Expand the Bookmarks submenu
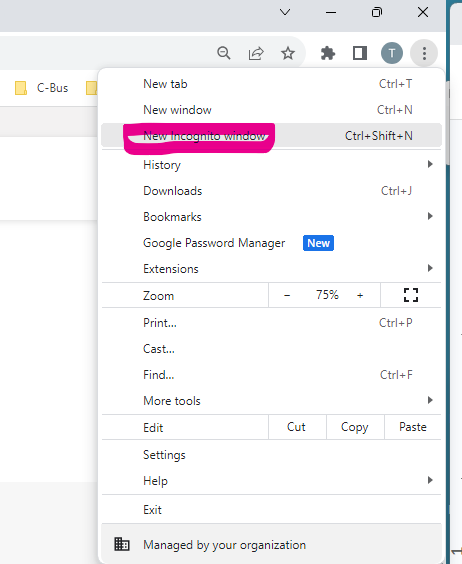This screenshot has height=564, width=462. pyautogui.click(x=271, y=217)
